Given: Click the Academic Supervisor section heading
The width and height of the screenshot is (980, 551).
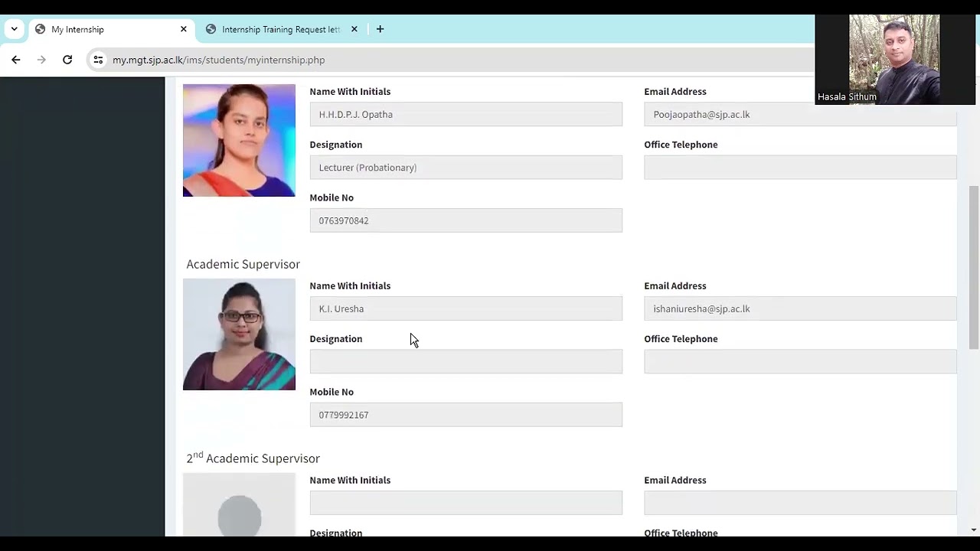Looking at the screenshot, I should pyautogui.click(x=243, y=264).
